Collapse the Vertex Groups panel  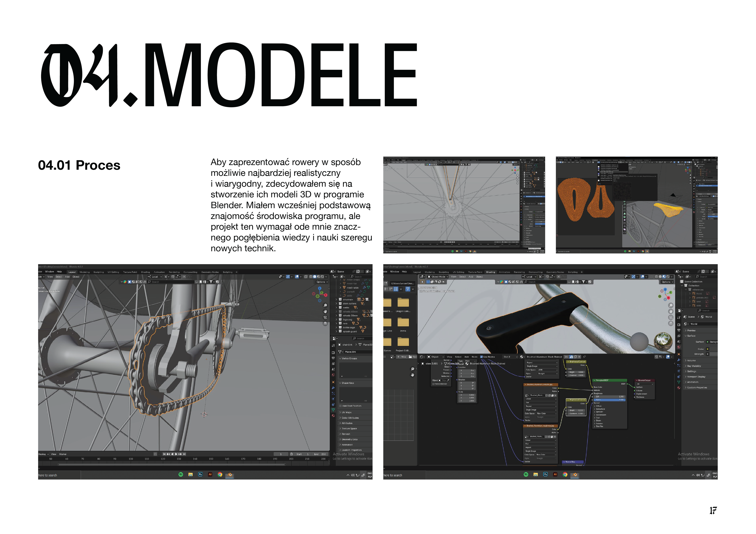point(349,358)
